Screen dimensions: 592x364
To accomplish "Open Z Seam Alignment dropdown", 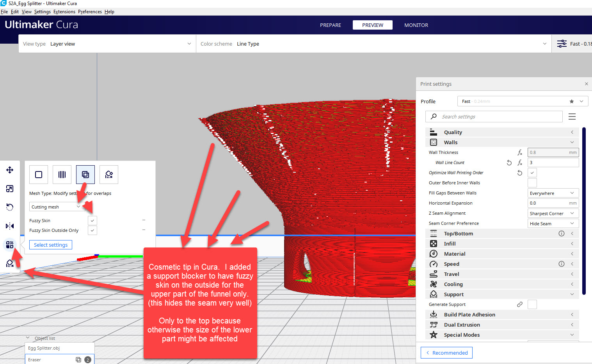I will click(553, 213).
